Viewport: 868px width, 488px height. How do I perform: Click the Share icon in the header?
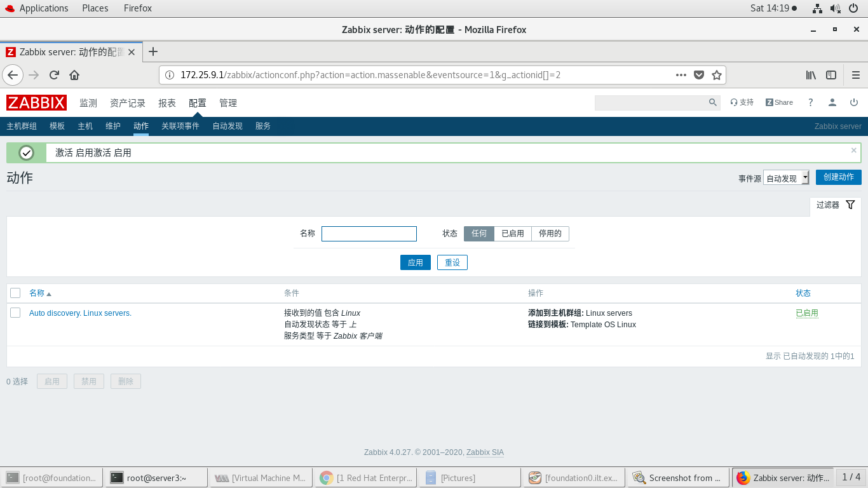click(x=778, y=102)
